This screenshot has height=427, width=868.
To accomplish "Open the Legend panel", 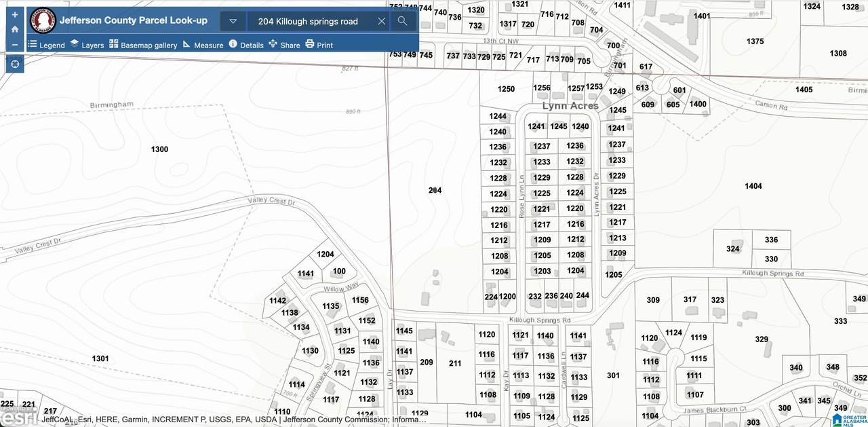I will click(46, 45).
